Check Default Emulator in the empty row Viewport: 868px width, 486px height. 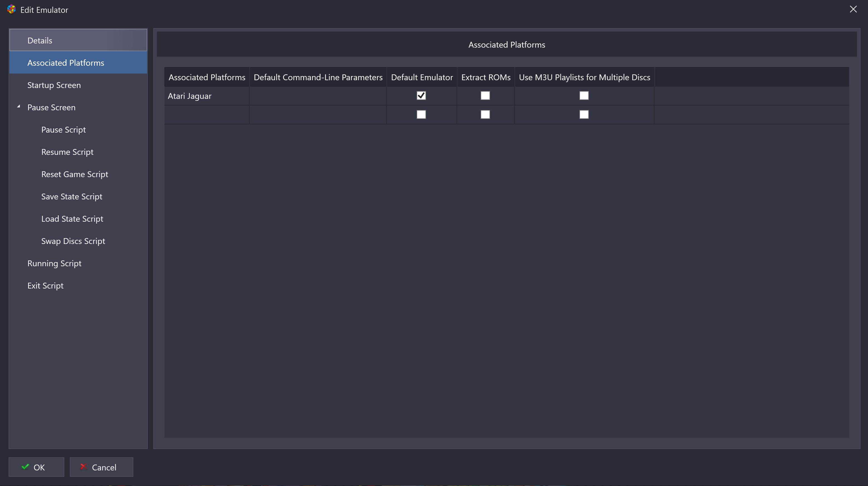coord(421,114)
